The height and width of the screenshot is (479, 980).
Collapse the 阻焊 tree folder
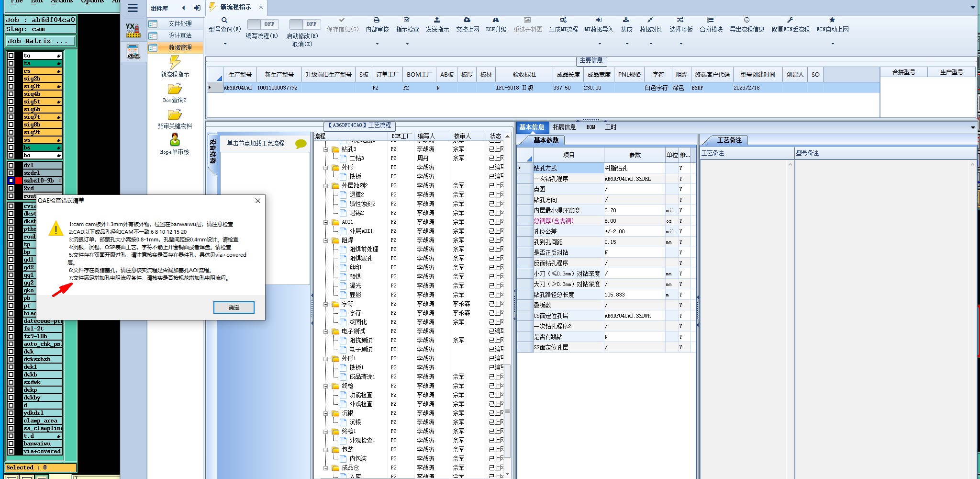click(326, 240)
